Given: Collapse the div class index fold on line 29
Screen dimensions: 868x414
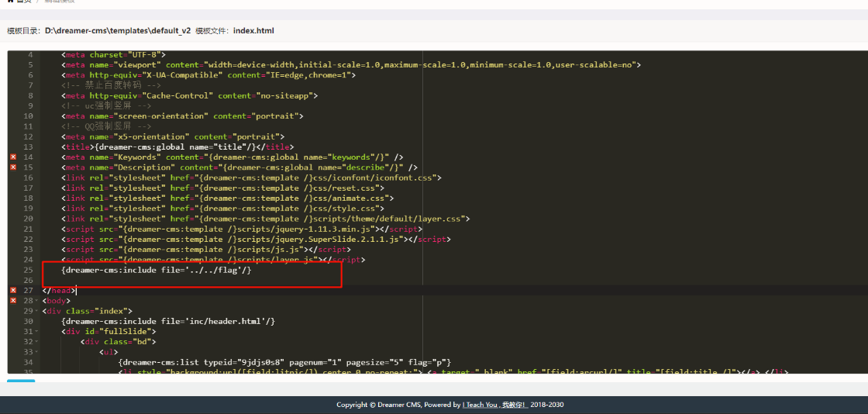Looking at the screenshot, I should coord(37,311).
